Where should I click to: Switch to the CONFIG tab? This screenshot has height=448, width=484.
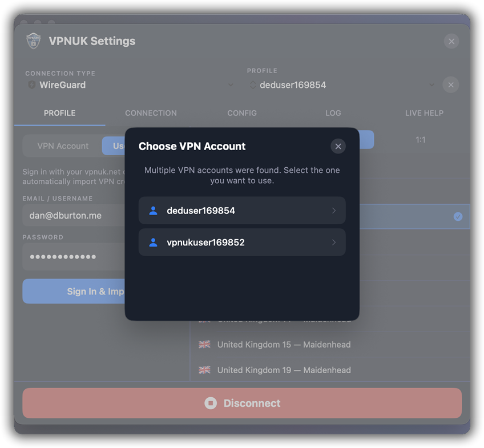(x=242, y=113)
